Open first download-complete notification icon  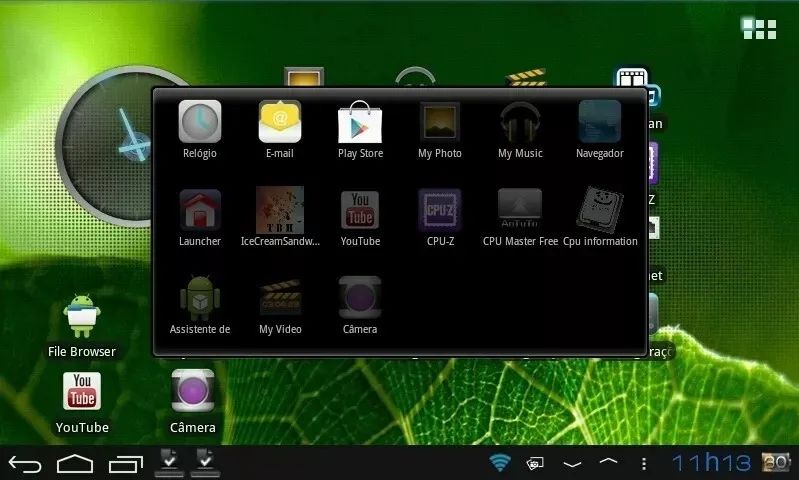tap(169, 463)
